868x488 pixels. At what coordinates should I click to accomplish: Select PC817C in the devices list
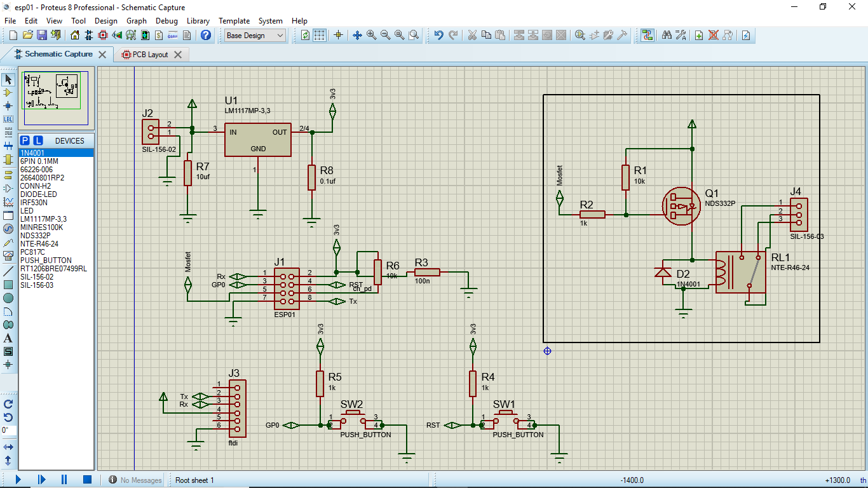pyautogui.click(x=56, y=252)
